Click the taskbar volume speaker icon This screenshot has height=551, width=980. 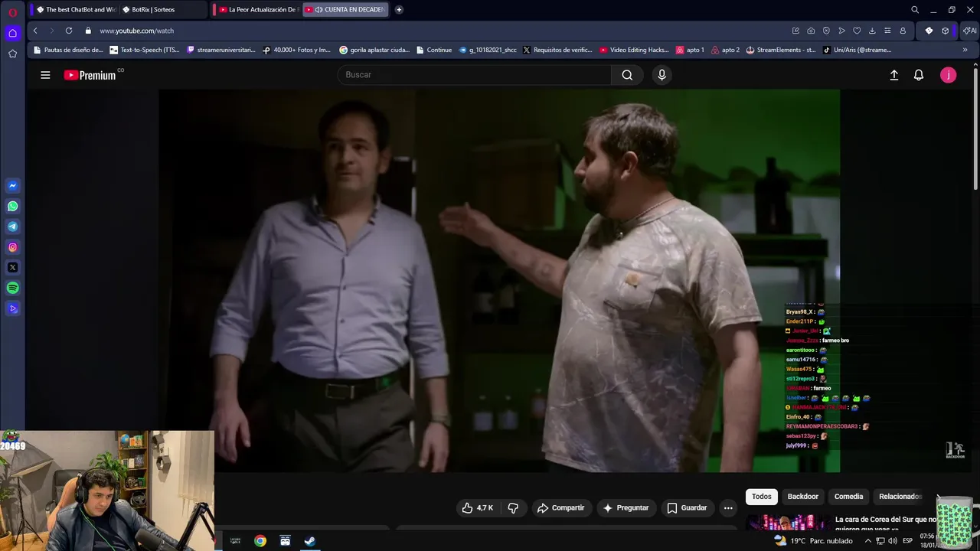893,540
